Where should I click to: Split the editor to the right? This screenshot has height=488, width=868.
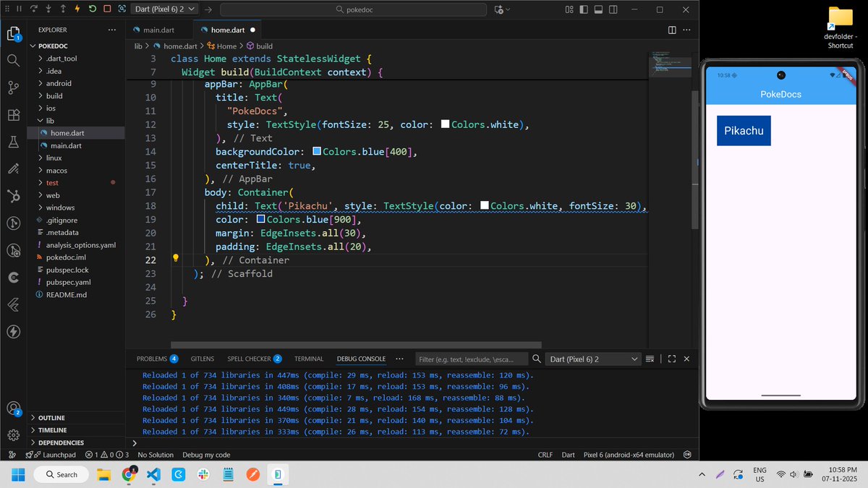672,30
